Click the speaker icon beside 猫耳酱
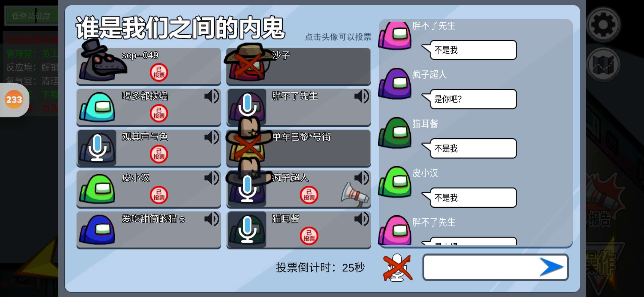 pyautogui.click(x=362, y=219)
